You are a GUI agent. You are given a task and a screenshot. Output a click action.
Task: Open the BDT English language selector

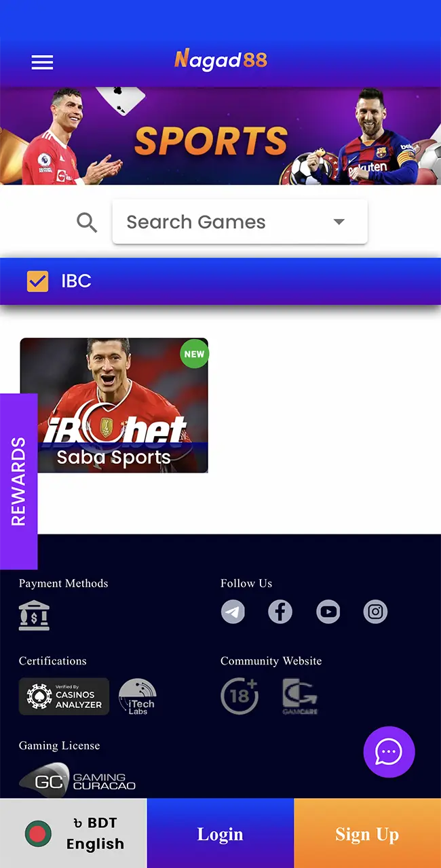click(x=73, y=833)
